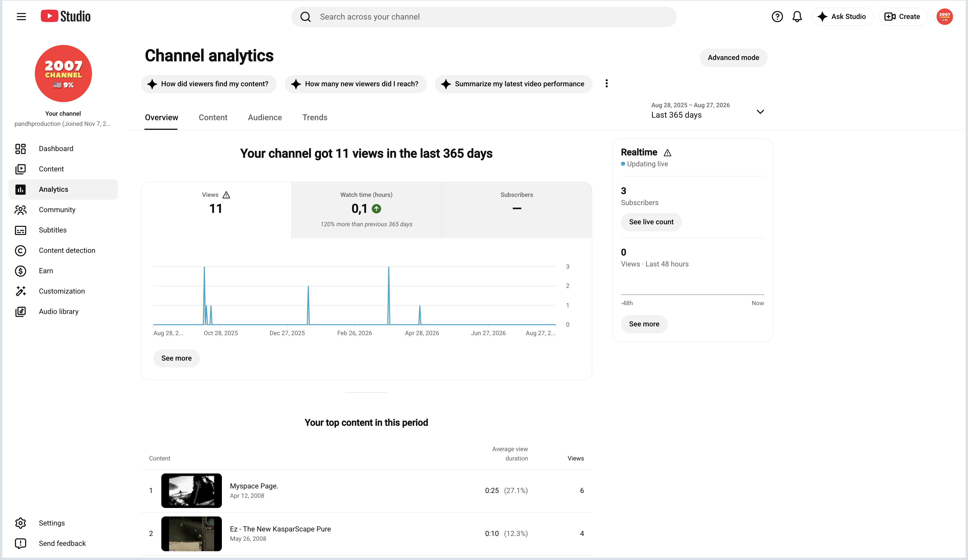Click the Dashboard sidebar icon
The width and height of the screenshot is (968, 560).
click(x=20, y=149)
